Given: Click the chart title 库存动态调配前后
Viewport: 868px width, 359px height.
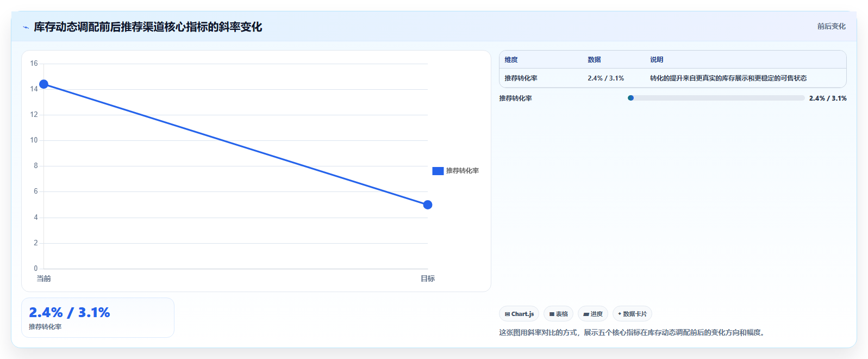Looking at the screenshot, I should (x=148, y=27).
